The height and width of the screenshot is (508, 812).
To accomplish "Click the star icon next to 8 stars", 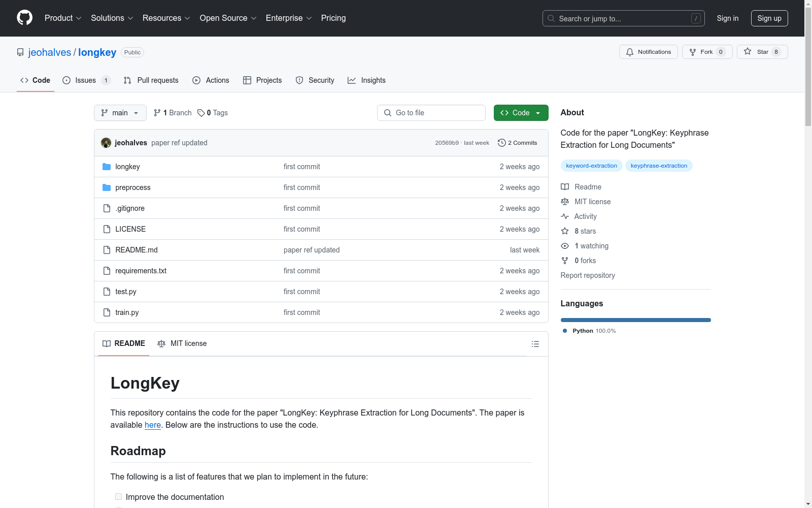I will tap(565, 231).
